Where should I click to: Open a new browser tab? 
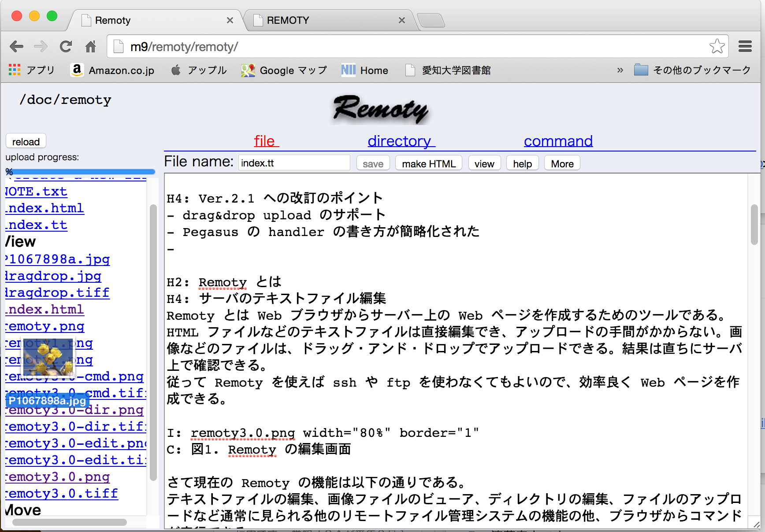(431, 20)
